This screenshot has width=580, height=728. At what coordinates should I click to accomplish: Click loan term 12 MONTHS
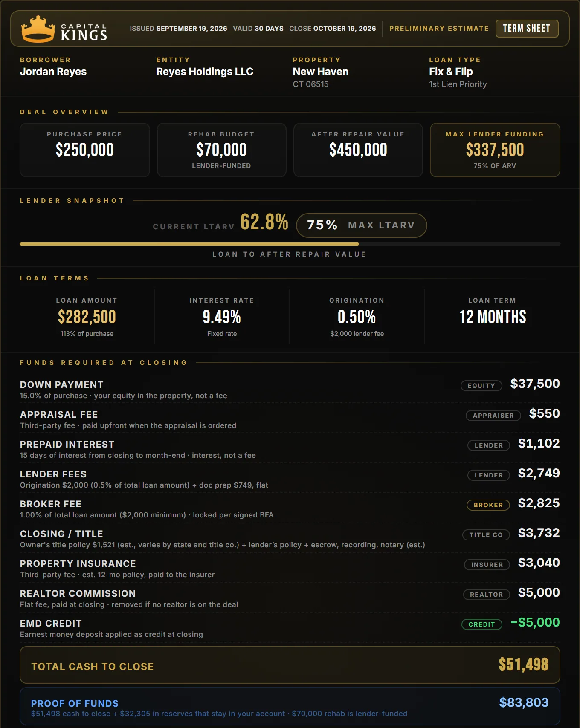coord(493,317)
